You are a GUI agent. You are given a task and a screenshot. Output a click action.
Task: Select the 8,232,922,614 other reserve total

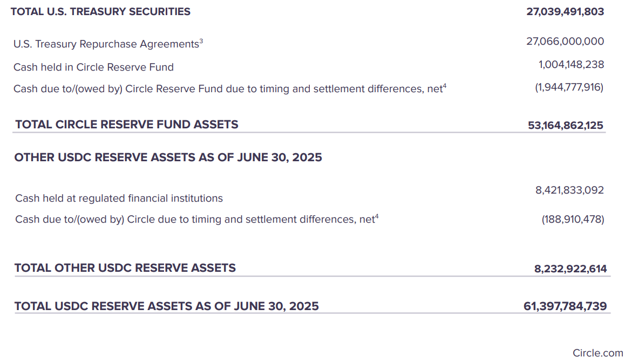[x=571, y=269]
